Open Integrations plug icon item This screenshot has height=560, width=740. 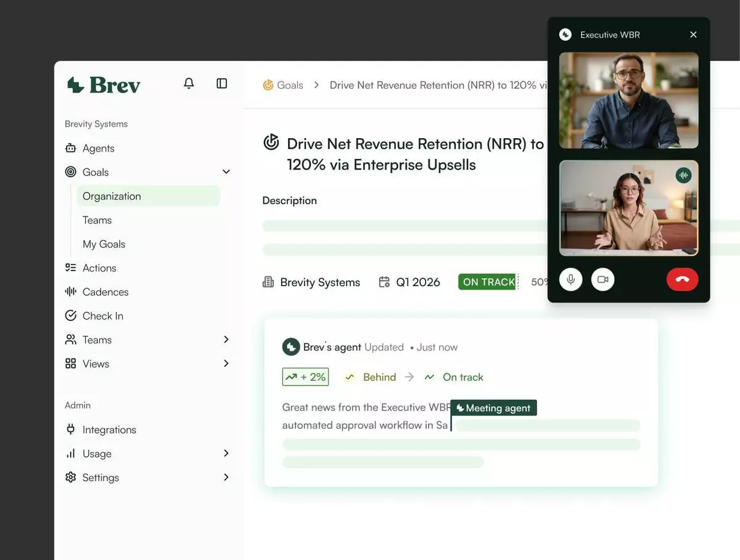tap(109, 430)
